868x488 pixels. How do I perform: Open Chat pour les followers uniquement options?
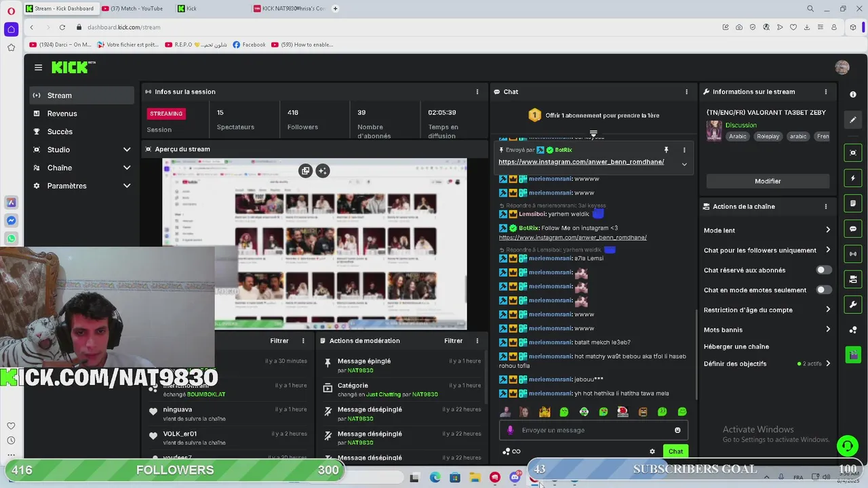(767, 250)
